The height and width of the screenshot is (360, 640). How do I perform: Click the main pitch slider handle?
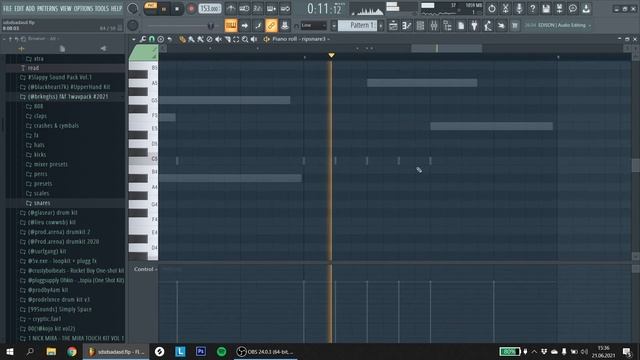[211, 26]
